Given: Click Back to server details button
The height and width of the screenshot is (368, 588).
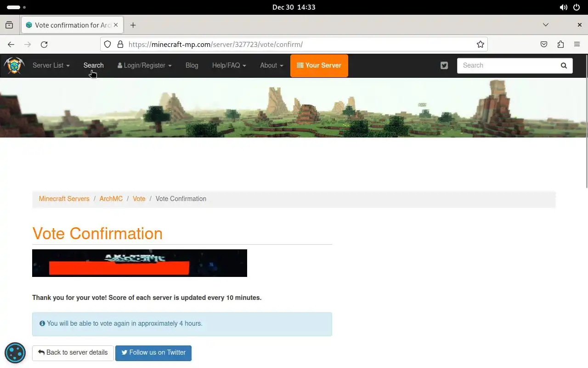Looking at the screenshot, I should click(73, 353).
